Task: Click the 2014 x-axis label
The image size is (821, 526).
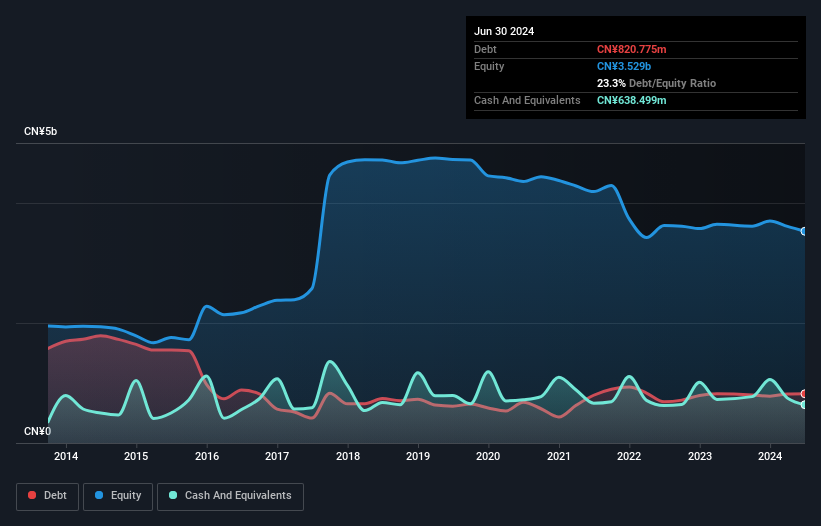Action: (x=66, y=456)
